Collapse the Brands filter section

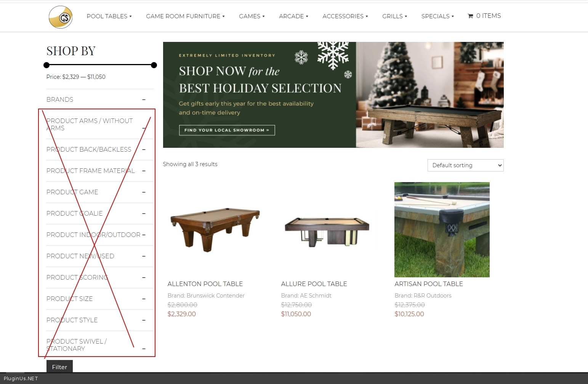point(144,100)
